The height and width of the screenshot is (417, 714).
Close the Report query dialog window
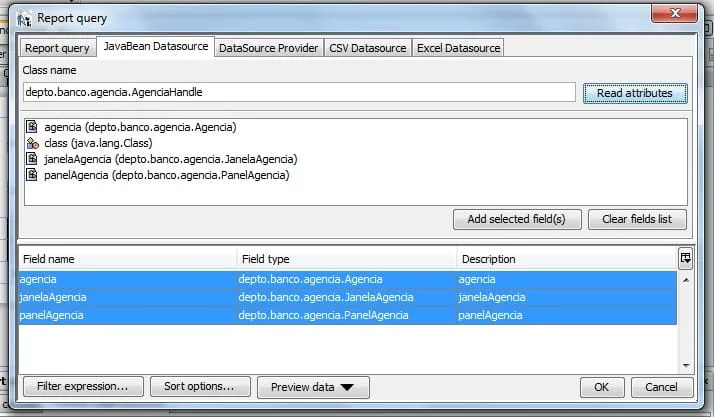[674, 14]
